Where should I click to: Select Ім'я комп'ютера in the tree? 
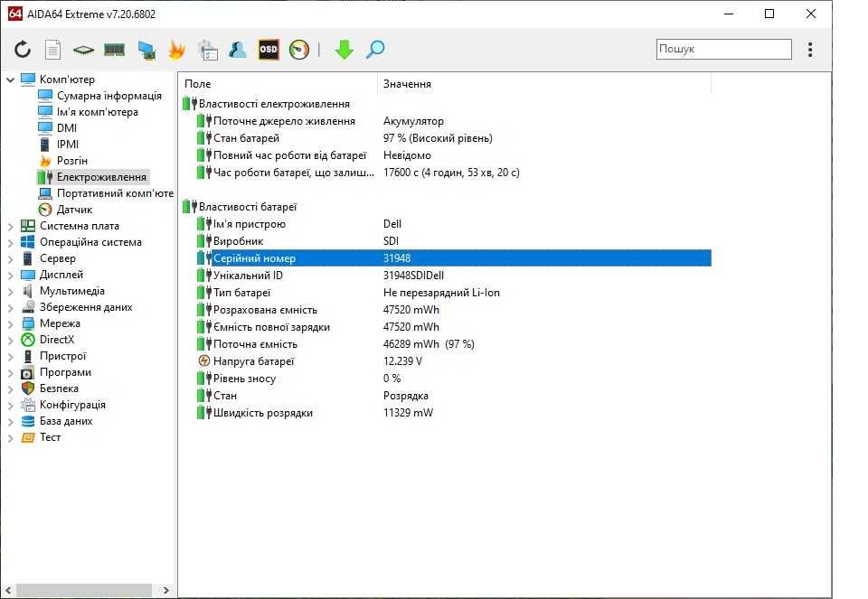98,112
